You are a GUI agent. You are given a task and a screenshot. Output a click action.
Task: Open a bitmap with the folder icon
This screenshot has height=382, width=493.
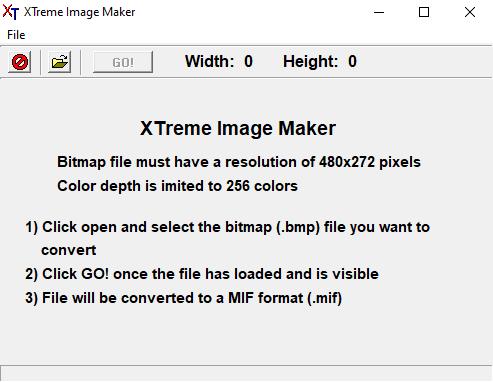[x=59, y=62]
